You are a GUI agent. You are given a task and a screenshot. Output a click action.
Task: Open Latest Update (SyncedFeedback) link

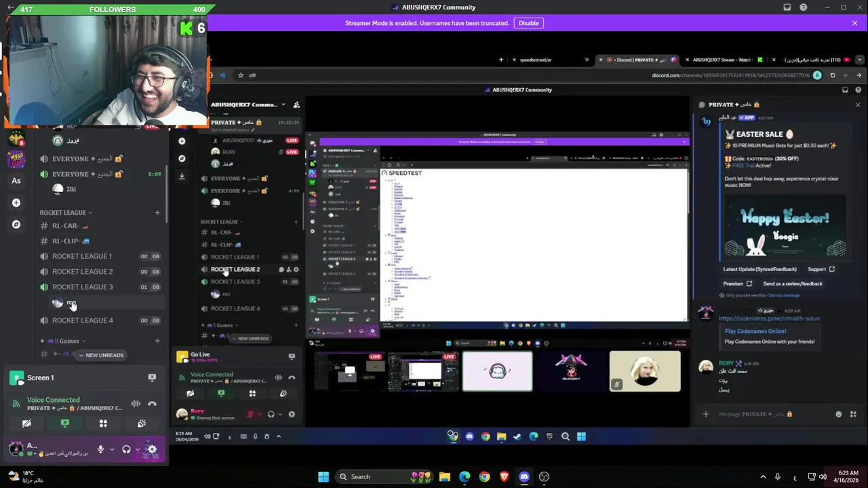[759, 269]
